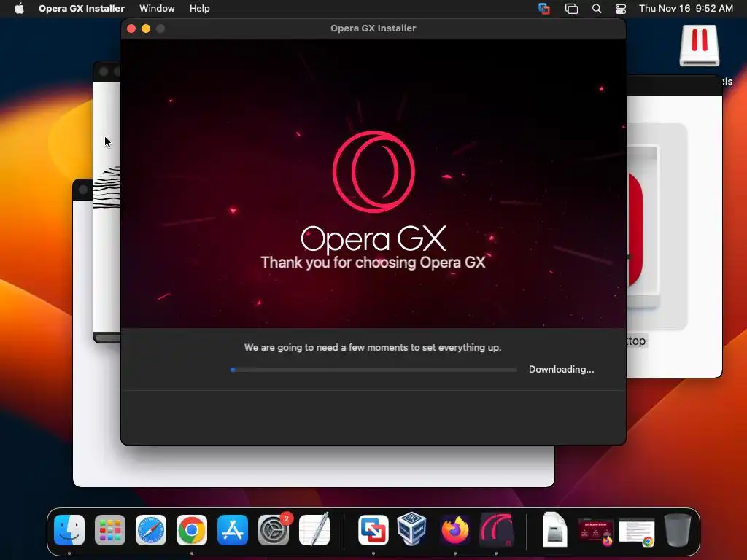Click the VMware Fusion menu bar icon
The image size is (747, 560).
pyautogui.click(x=544, y=9)
